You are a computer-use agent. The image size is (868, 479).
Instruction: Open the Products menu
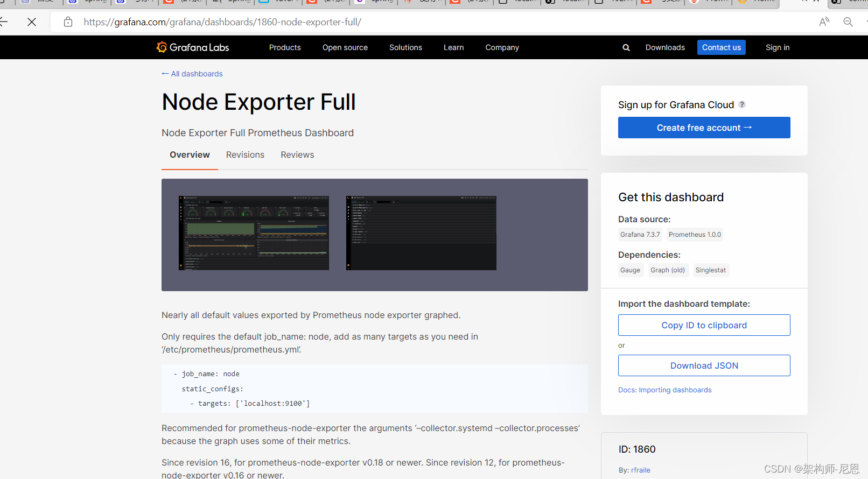(285, 47)
